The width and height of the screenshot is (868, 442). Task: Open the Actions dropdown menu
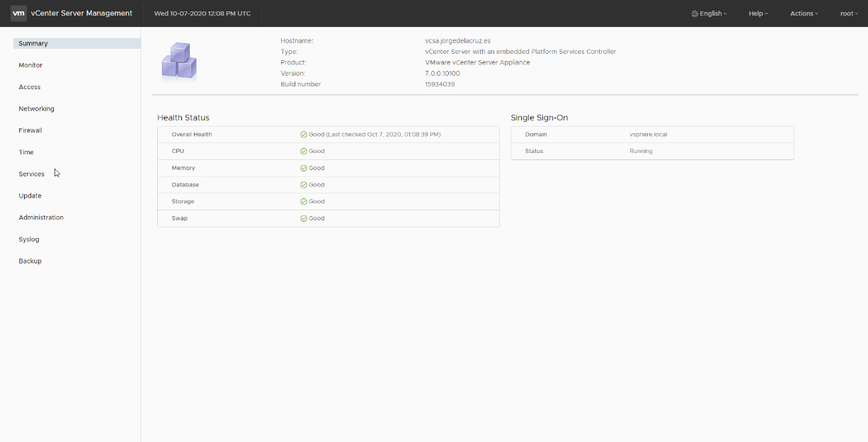tap(804, 13)
